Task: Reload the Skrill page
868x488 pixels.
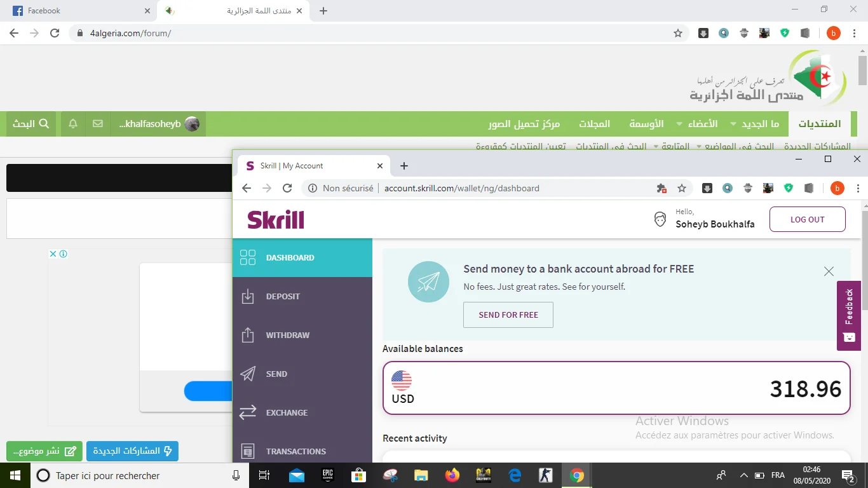Action: point(287,188)
